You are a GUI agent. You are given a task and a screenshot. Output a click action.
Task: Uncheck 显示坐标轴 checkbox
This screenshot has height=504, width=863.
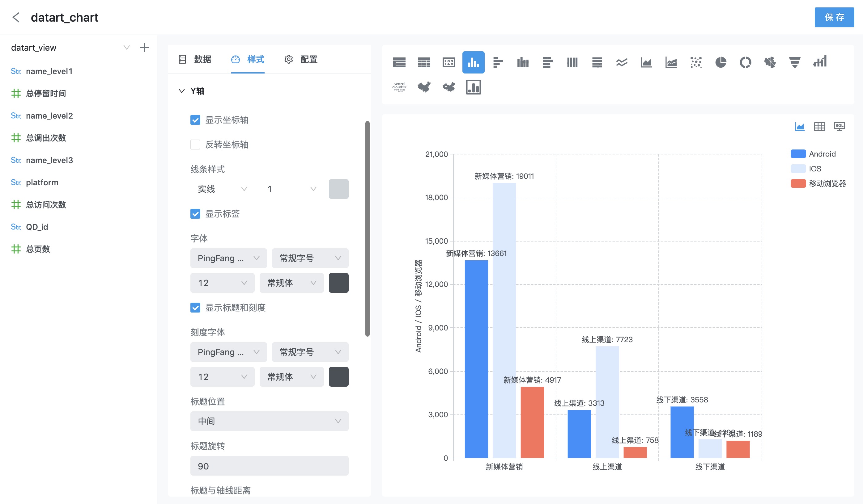pyautogui.click(x=195, y=120)
